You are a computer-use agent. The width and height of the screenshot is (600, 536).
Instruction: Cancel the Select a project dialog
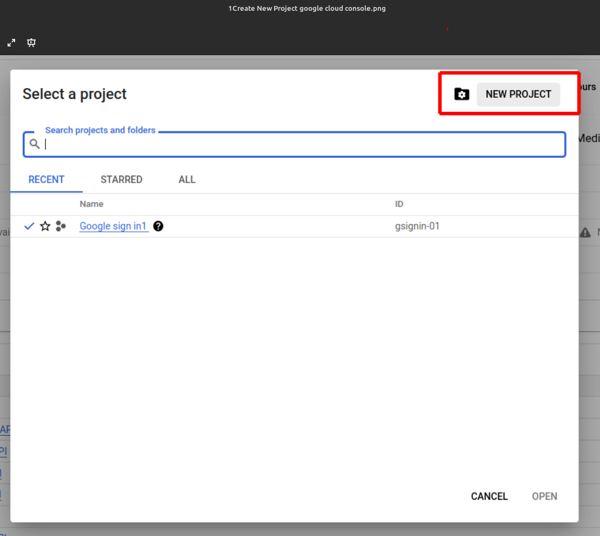click(x=489, y=496)
